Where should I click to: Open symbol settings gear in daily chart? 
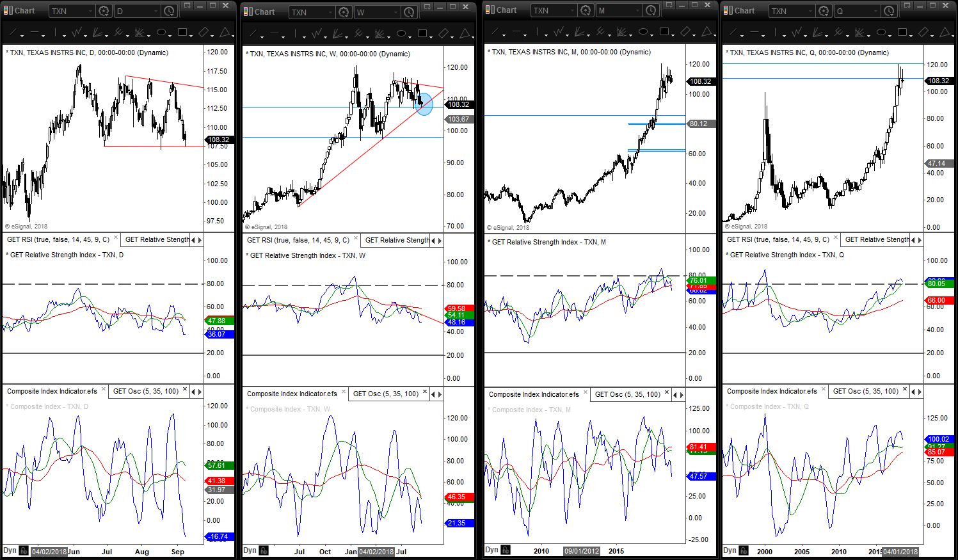pyautogui.click(x=104, y=11)
